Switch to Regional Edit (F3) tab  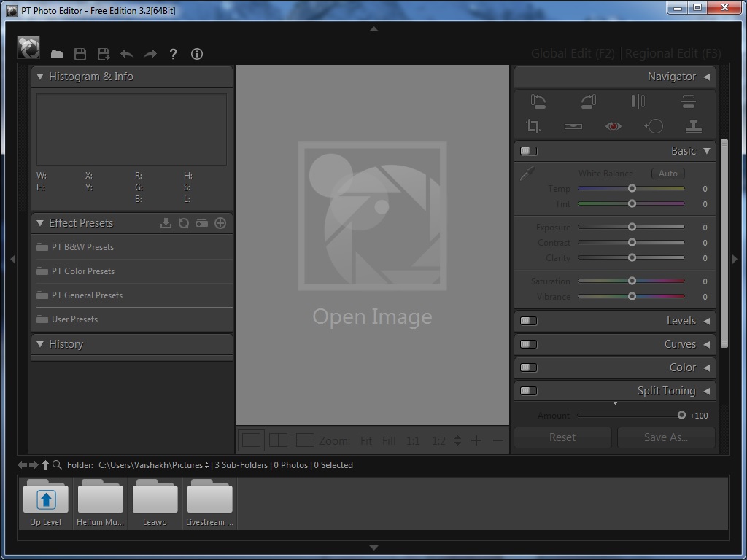[x=673, y=53]
